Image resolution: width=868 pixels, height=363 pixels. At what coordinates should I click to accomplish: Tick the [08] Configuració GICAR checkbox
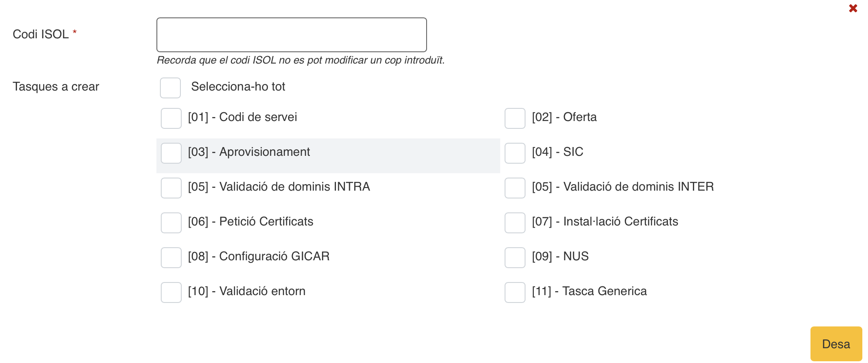[171, 258]
